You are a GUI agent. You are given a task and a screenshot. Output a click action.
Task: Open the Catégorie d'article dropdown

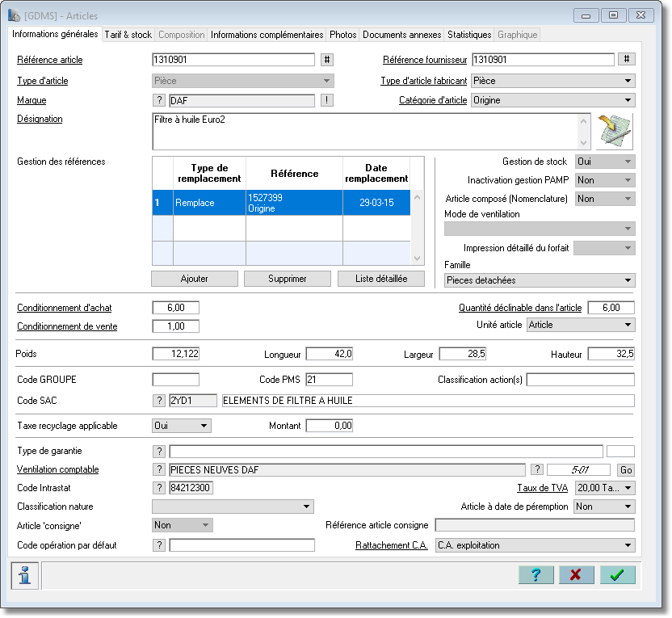pos(553,100)
